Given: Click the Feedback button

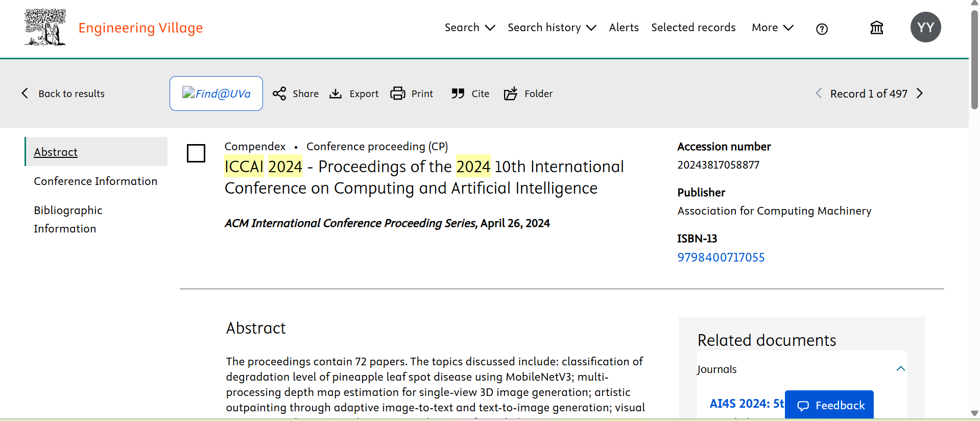Looking at the screenshot, I should (x=829, y=405).
